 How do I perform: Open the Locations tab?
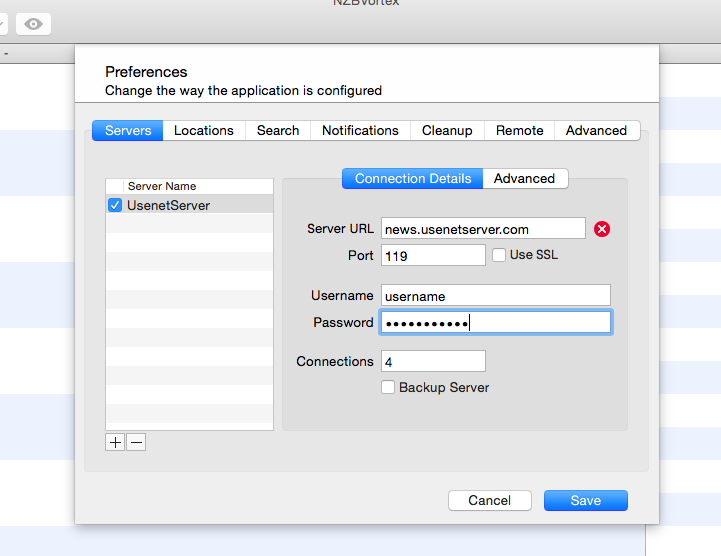tap(204, 131)
